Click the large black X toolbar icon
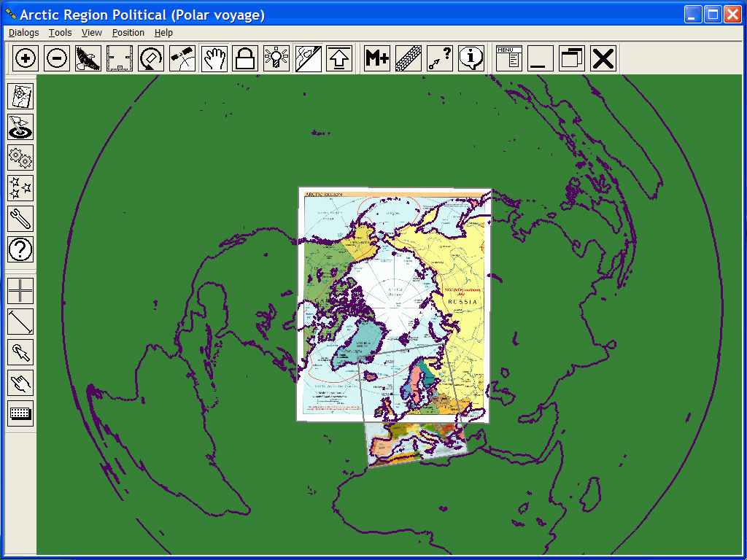 (603, 58)
